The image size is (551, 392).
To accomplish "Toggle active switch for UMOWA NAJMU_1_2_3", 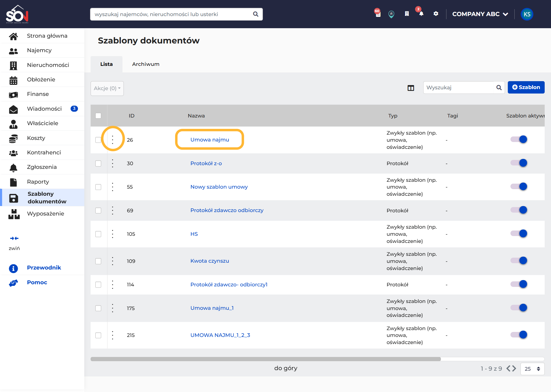I will click(x=519, y=335).
